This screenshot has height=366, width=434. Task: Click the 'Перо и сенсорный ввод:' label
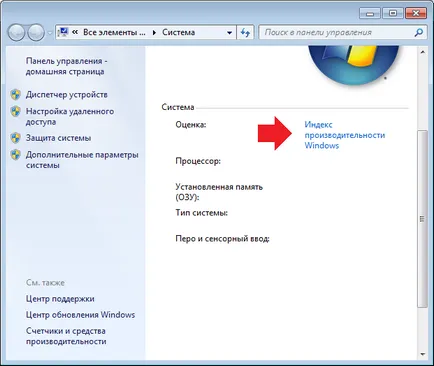pyautogui.click(x=222, y=239)
